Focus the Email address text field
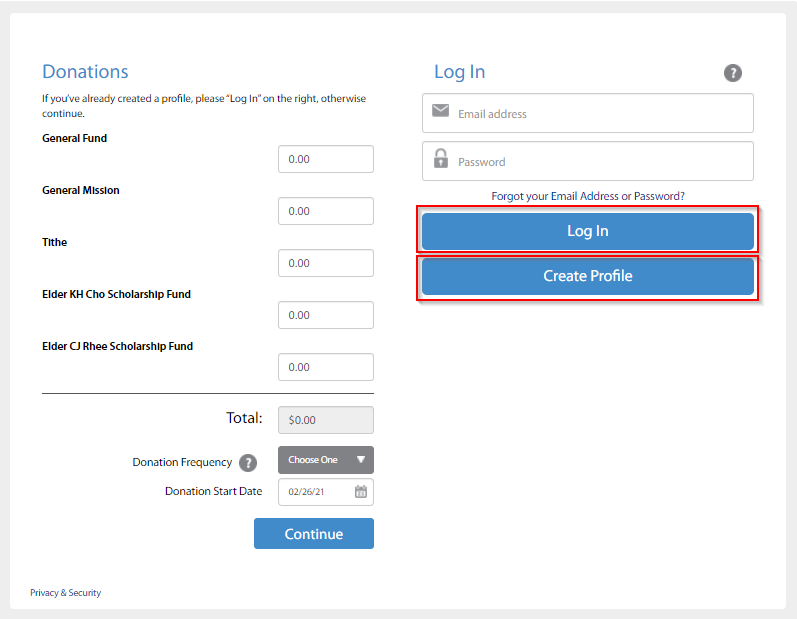 point(600,114)
